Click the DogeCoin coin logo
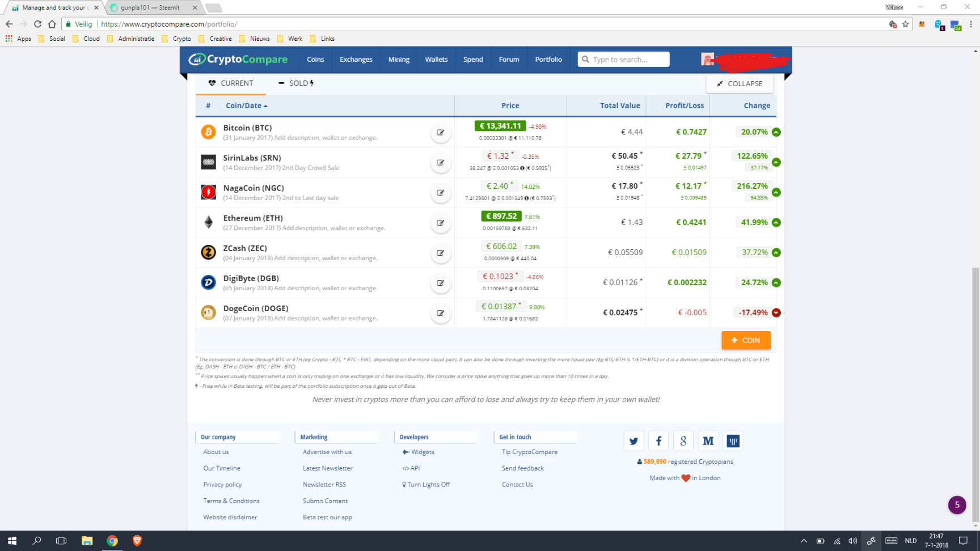980x551 pixels. pyautogui.click(x=209, y=312)
